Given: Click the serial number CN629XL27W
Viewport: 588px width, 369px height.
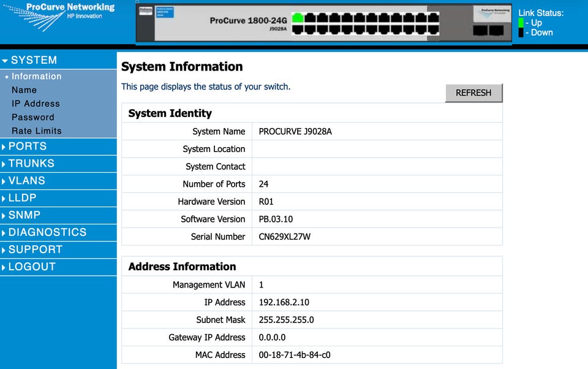Looking at the screenshot, I should (285, 237).
